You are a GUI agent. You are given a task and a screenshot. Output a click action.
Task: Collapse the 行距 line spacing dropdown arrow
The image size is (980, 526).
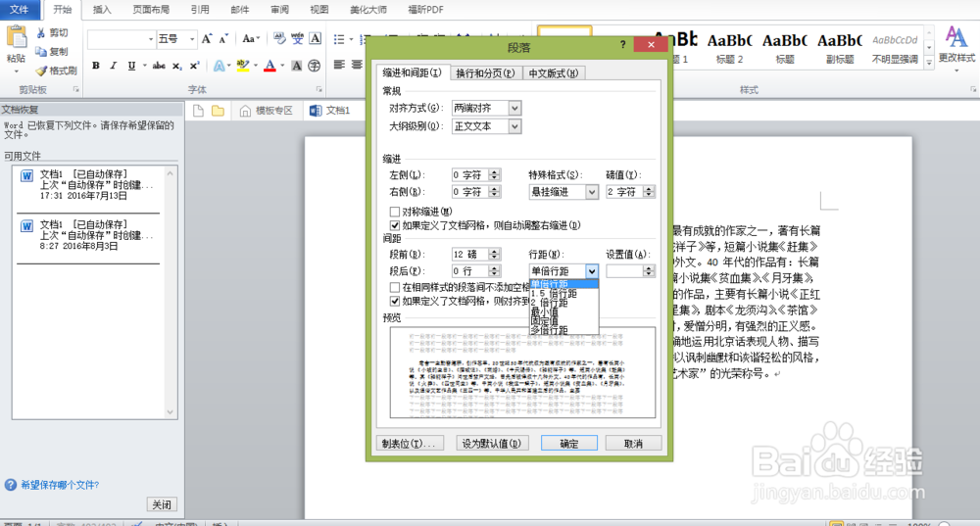591,271
